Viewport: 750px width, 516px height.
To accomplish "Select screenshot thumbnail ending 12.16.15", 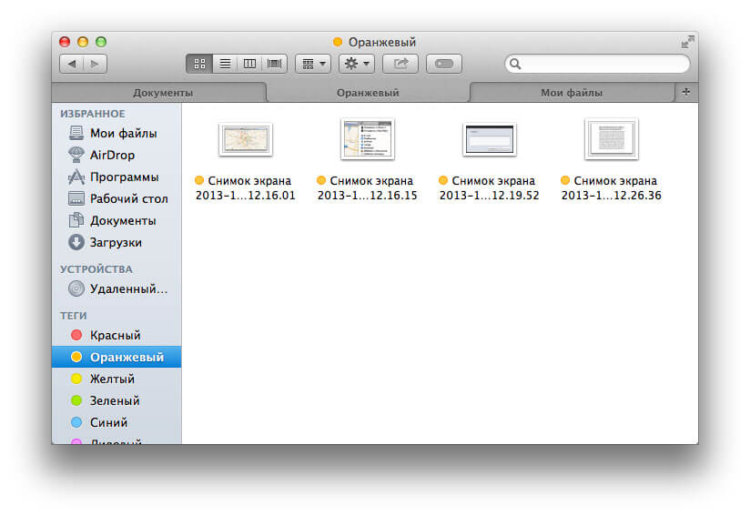I will tap(367, 139).
